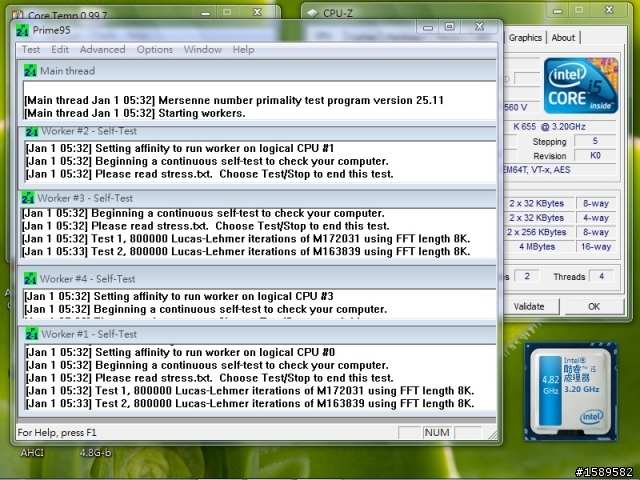Click 'Setting affinity to run worker on logical CPU #3'

click(179, 296)
